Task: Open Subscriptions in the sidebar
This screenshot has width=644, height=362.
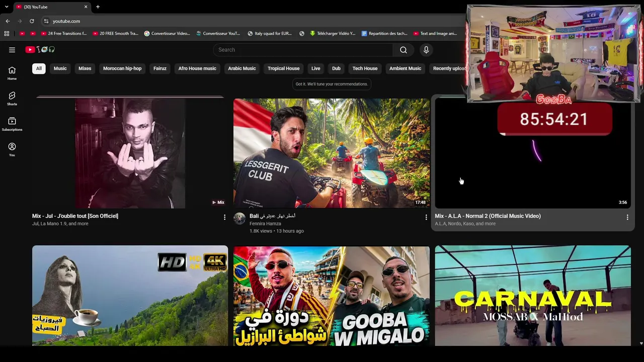Action: click(12, 124)
